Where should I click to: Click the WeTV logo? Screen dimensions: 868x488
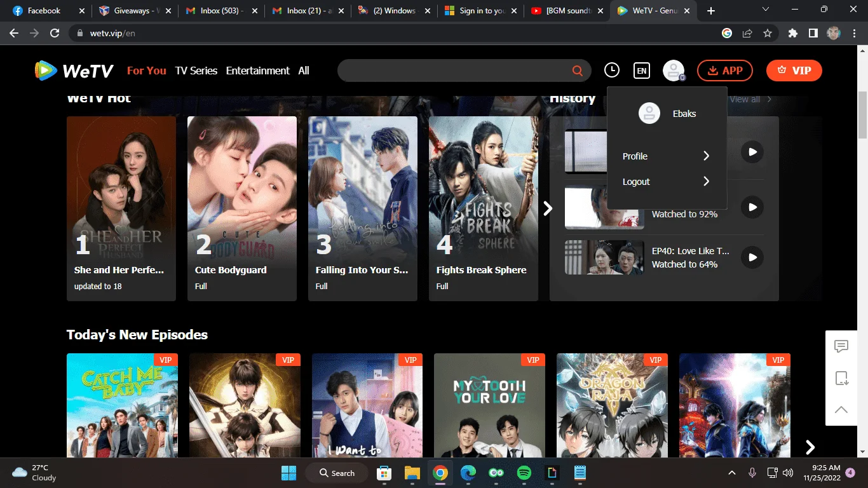(x=74, y=71)
